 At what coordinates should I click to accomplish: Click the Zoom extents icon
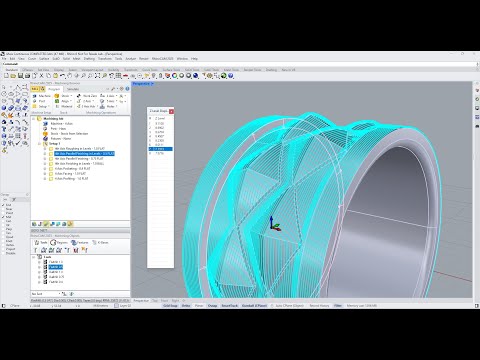point(97,76)
